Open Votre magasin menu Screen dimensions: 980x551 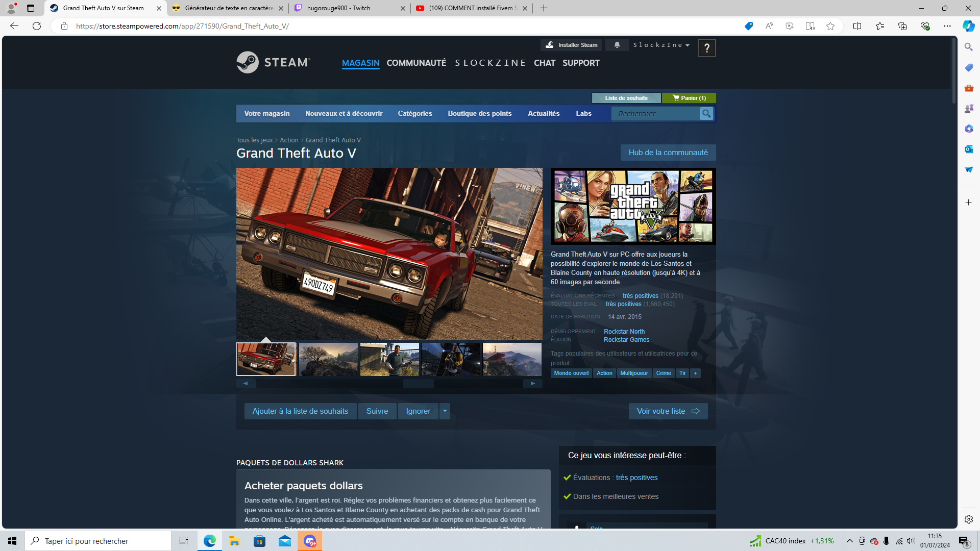pyautogui.click(x=266, y=114)
